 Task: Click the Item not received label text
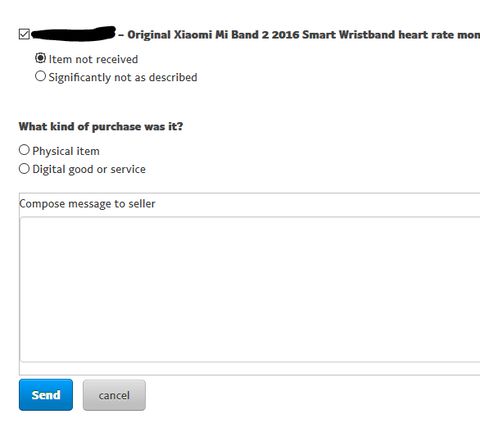click(93, 59)
